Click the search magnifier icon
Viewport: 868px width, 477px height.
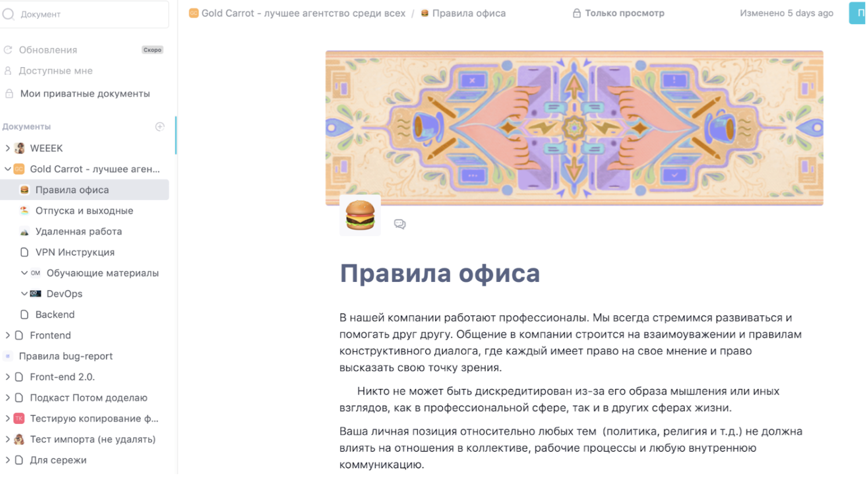click(x=8, y=14)
